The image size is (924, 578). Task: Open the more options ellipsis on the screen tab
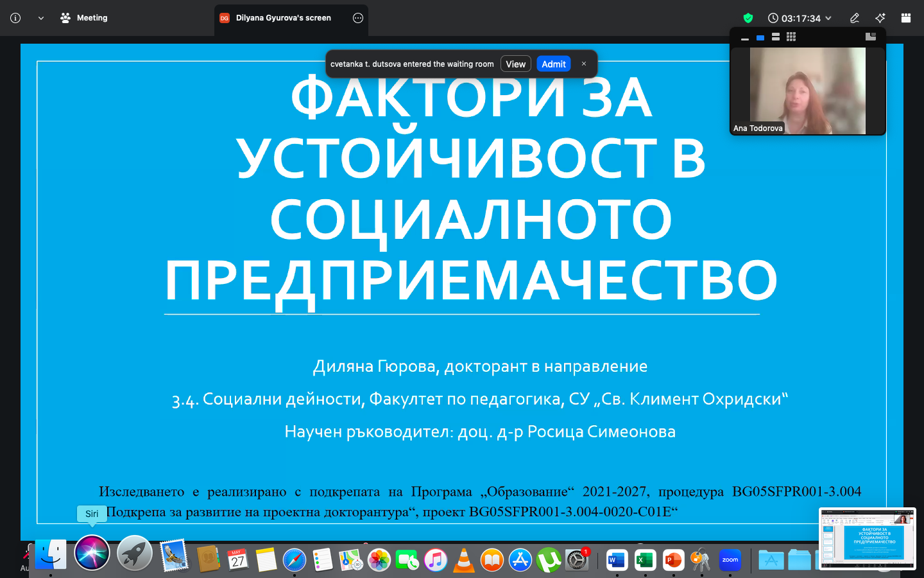click(358, 18)
